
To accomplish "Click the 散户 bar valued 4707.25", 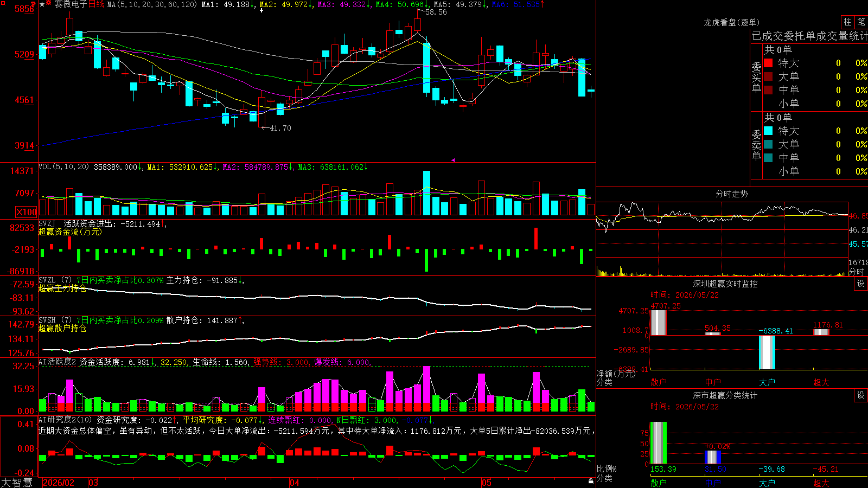I will tap(658, 323).
